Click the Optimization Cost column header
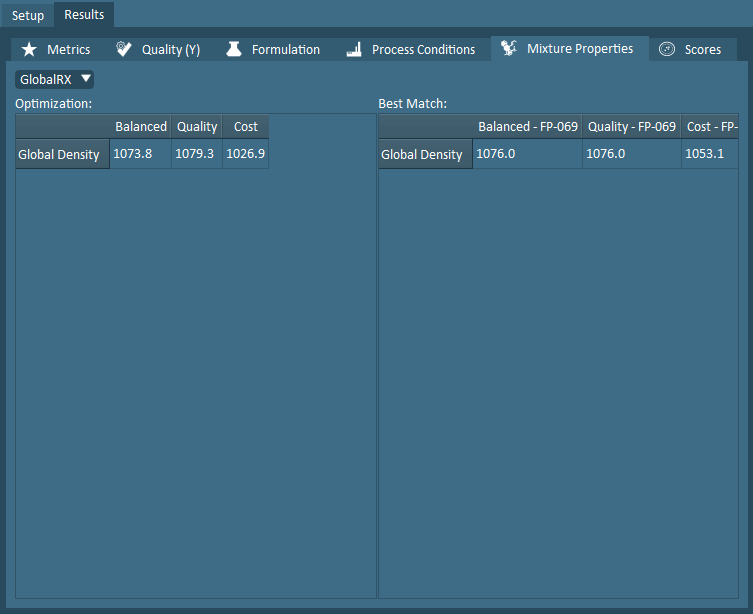 (245, 126)
